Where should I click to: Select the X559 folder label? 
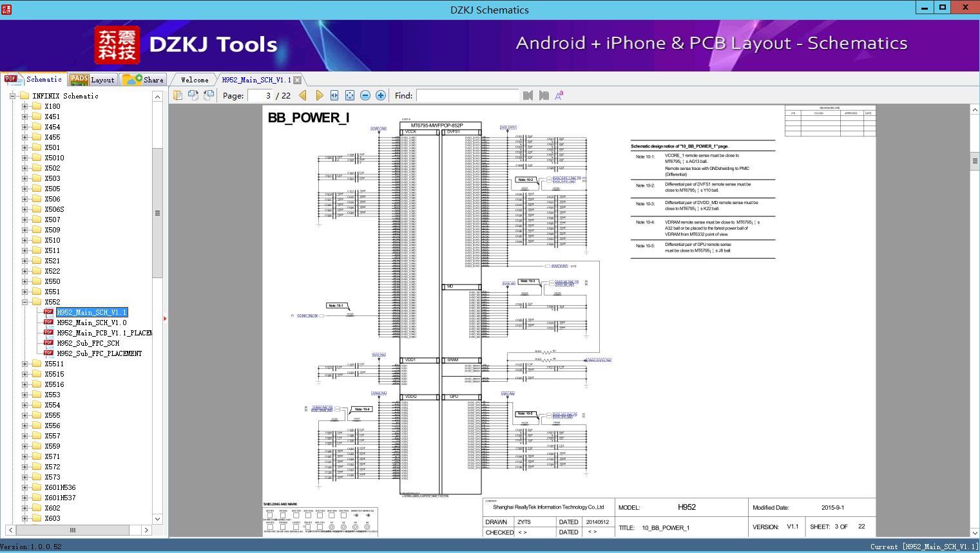coord(52,446)
